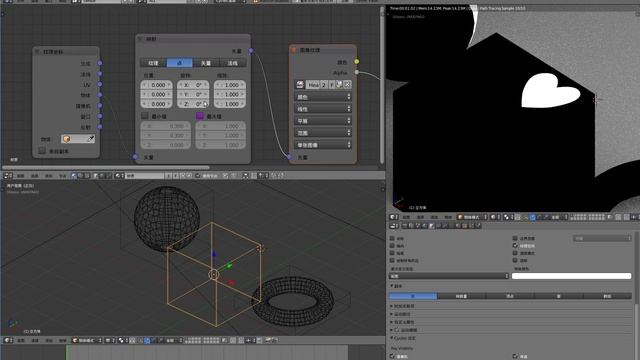The height and width of the screenshot is (360, 640).
Task: Switch to the World properties tab icon
Action: [425, 225]
